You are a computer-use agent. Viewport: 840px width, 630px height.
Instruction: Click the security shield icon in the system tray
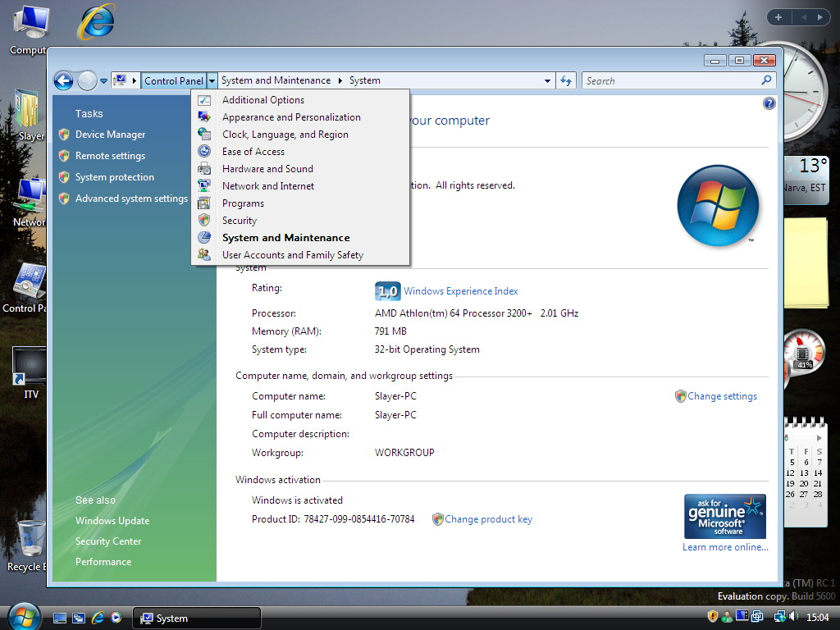(x=713, y=617)
